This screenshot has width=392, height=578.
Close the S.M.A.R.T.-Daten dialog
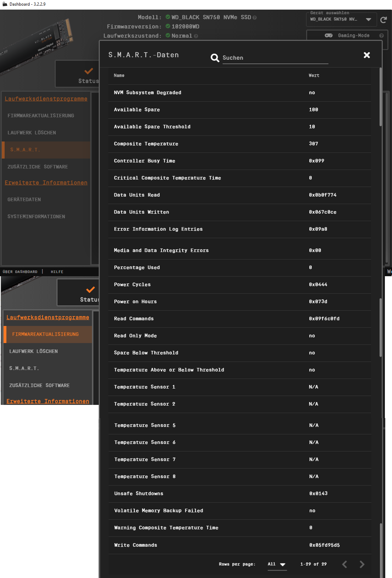pyautogui.click(x=367, y=55)
